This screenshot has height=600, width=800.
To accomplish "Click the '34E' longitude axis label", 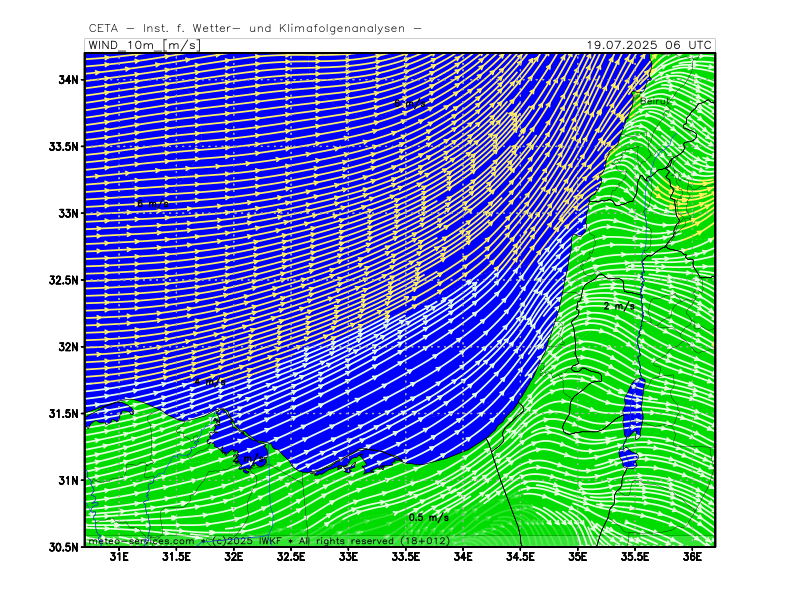I will click(x=463, y=557).
